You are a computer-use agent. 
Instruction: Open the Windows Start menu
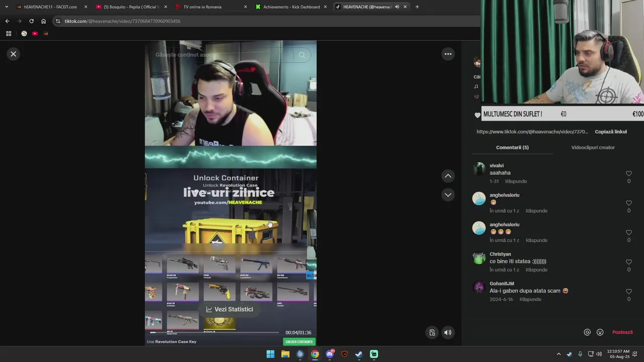(x=270, y=354)
